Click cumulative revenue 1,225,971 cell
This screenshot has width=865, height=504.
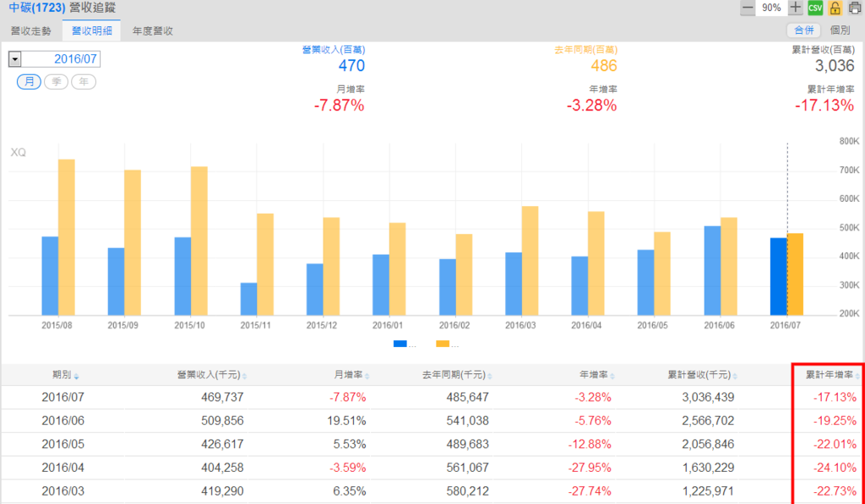(x=709, y=490)
